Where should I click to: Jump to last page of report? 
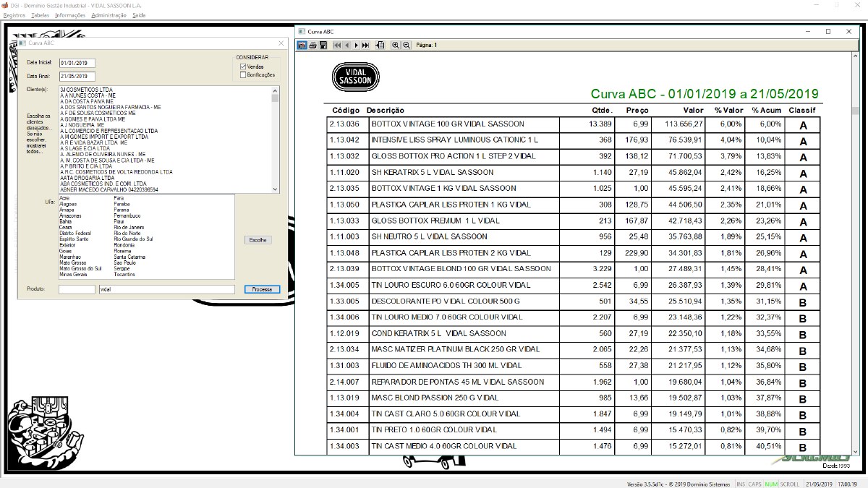(365, 45)
